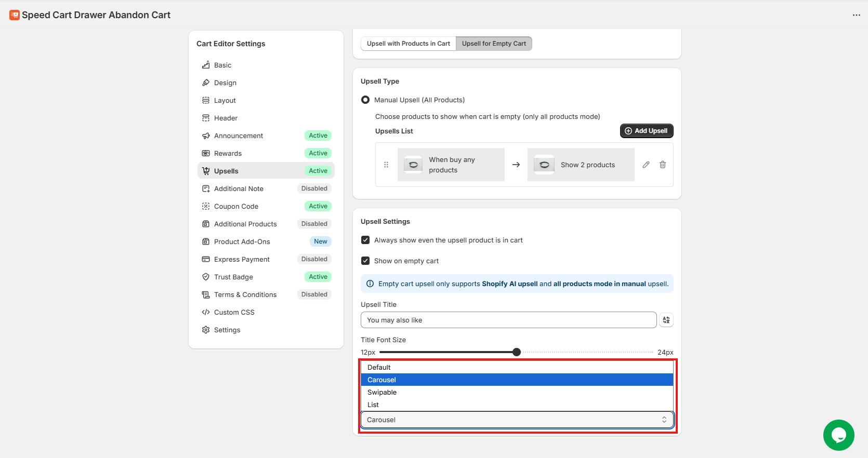868x458 pixels.
Task: Click the info icon in the blue banner
Action: pos(370,284)
